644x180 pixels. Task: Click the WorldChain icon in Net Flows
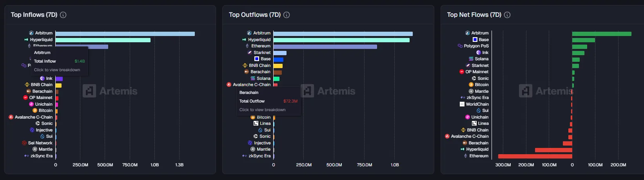point(462,104)
